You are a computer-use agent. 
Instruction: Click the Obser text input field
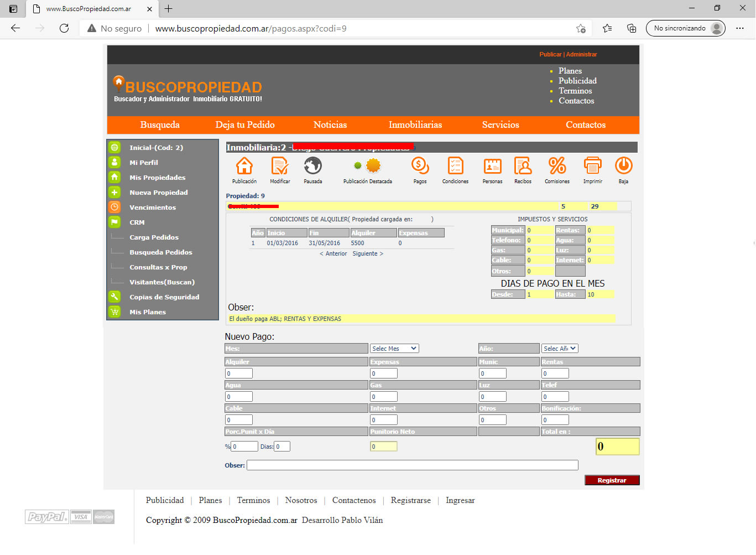(x=413, y=465)
